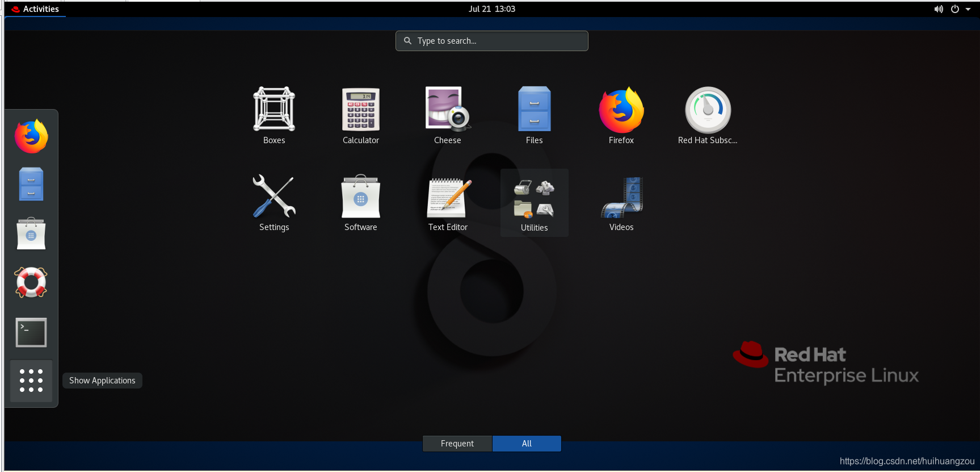Open the Utilities app folder
The image size is (980, 472).
[535, 203]
